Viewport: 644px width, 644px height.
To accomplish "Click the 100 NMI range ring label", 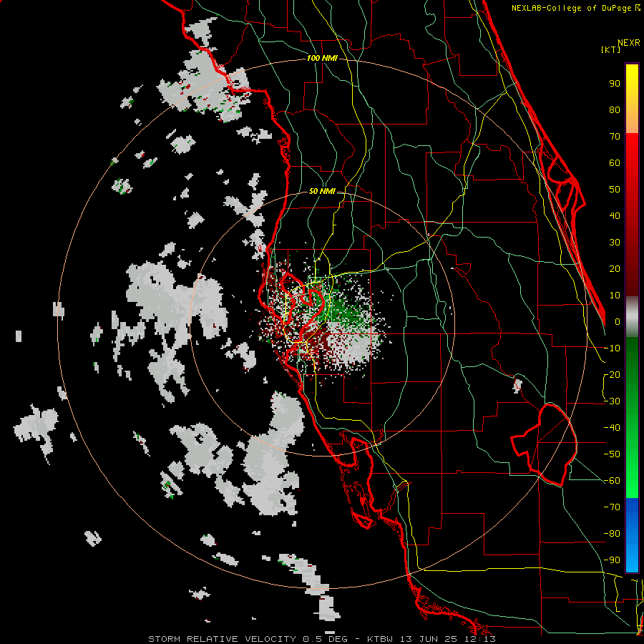I will coord(322,59).
